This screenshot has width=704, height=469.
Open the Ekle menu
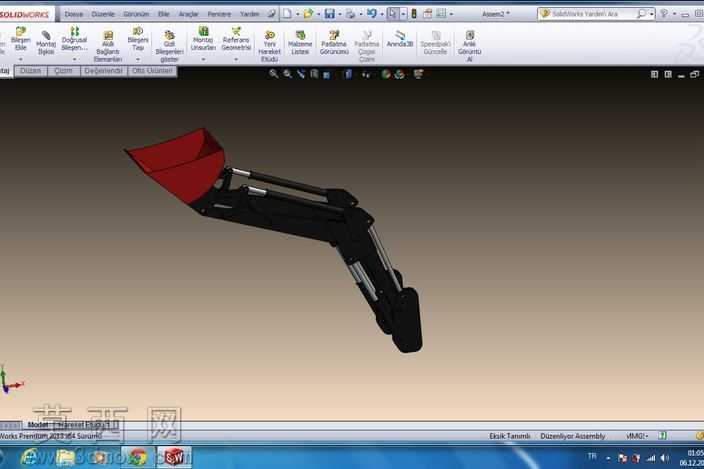[x=163, y=14]
